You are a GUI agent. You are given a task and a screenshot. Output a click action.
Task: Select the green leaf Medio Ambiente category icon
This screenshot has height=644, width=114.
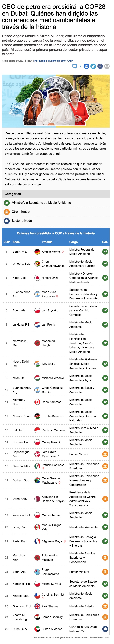click(x=7, y=203)
